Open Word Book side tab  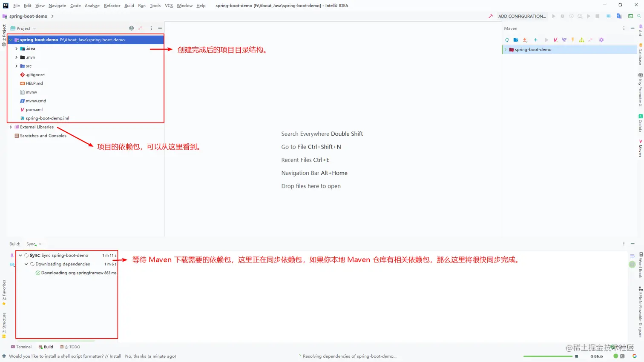641,265
